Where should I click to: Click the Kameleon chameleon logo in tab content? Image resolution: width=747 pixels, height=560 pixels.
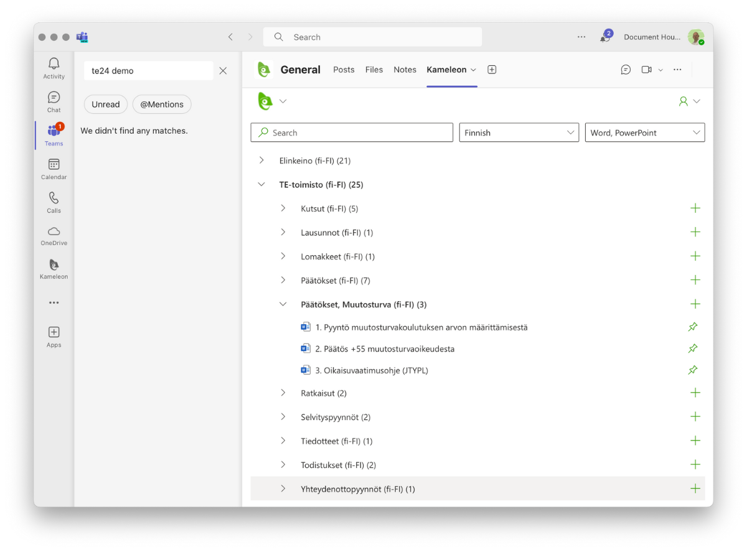265,101
